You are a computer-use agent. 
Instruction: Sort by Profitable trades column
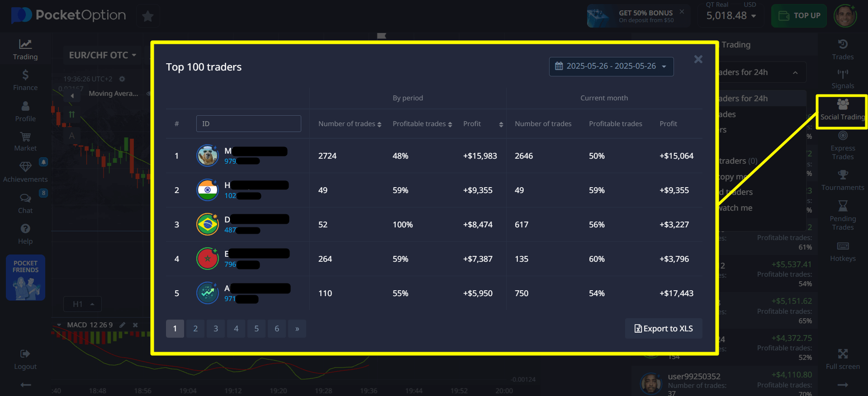click(x=422, y=124)
